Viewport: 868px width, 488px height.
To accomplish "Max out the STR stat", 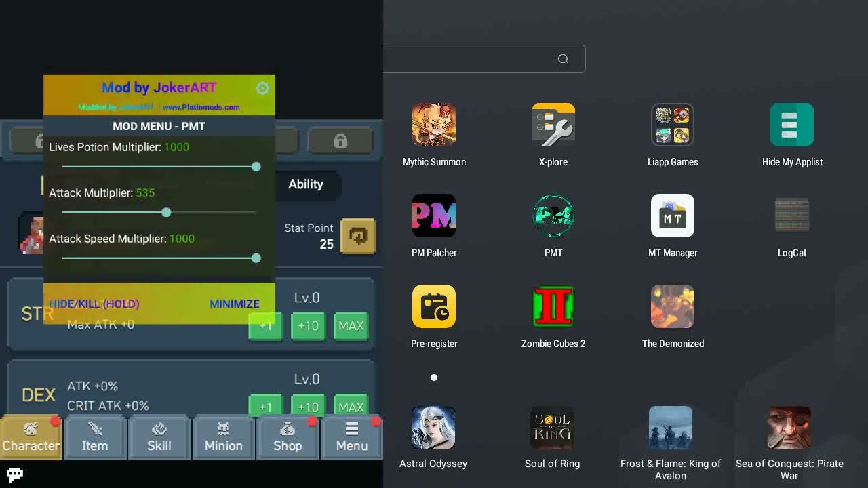I will pos(351,326).
